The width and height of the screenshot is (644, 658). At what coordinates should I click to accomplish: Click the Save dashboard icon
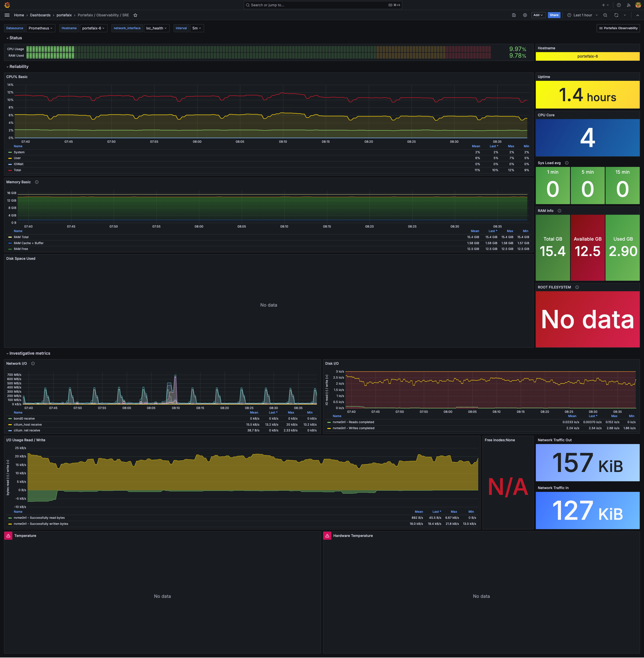(x=514, y=15)
